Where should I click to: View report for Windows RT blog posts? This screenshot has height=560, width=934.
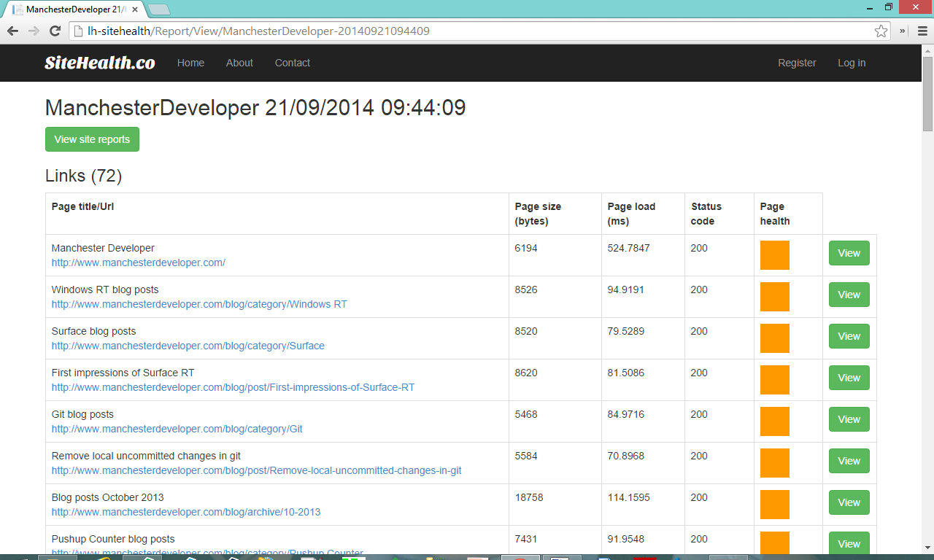click(849, 295)
